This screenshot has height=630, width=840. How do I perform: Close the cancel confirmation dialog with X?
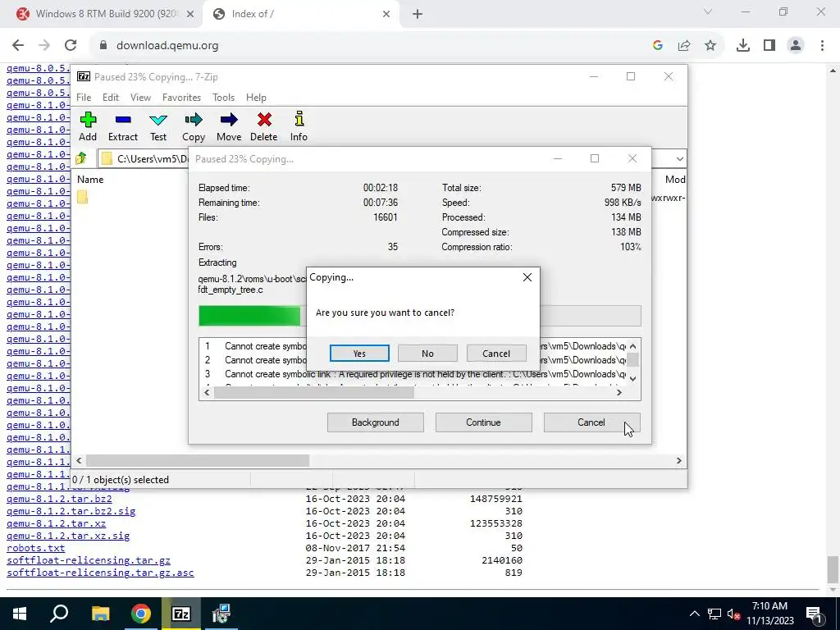click(527, 277)
